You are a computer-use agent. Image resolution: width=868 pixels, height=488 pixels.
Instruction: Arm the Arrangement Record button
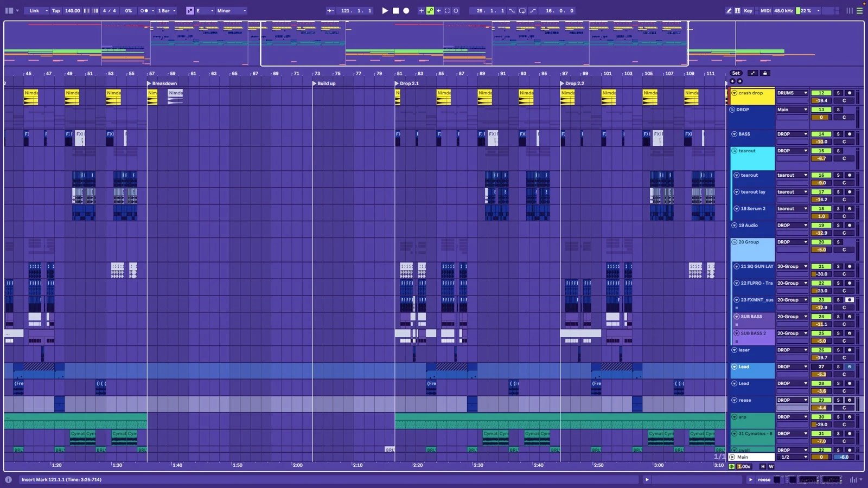406,10
